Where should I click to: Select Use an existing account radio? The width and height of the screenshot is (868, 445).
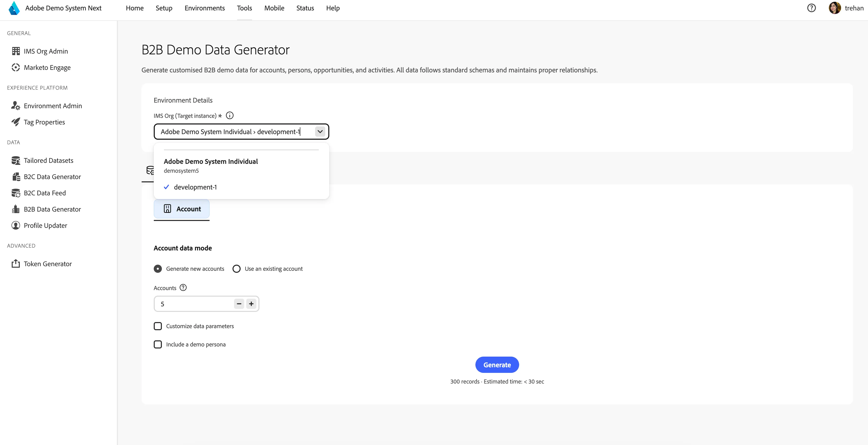click(237, 269)
